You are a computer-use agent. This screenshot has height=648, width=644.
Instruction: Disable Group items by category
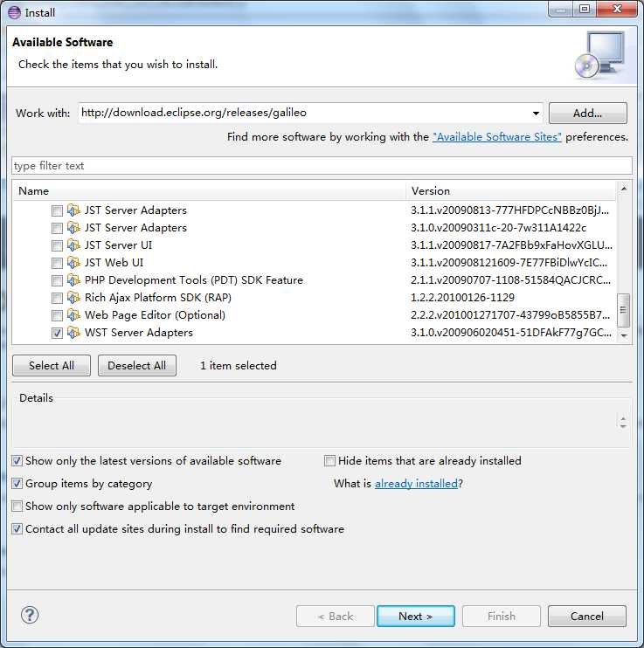[17, 484]
